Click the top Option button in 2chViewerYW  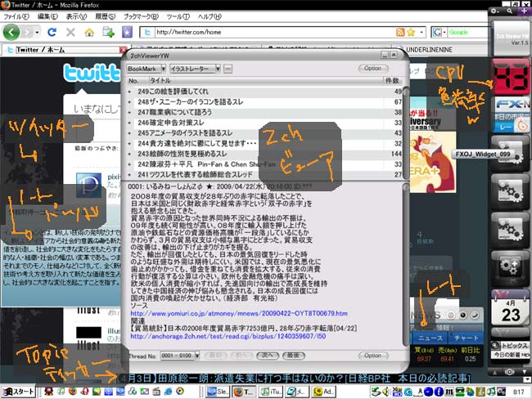click(x=373, y=69)
